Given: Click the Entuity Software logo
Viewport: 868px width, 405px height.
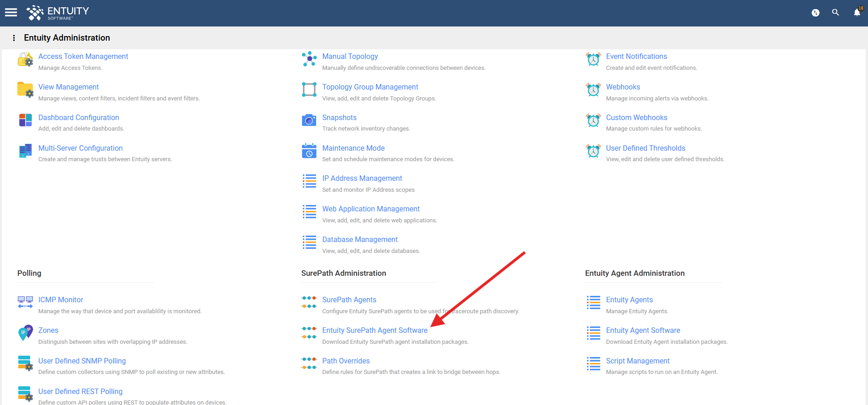Looking at the screenshot, I should pyautogui.click(x=57, y=13).
